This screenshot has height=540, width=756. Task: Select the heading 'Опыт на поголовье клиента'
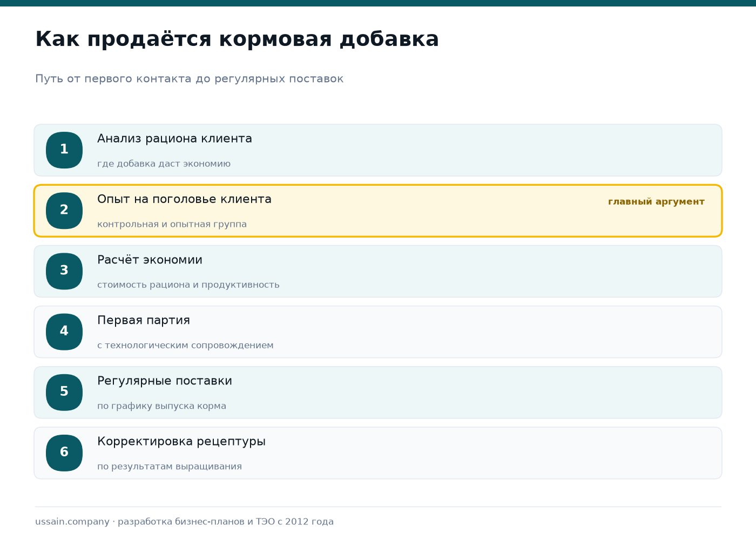tap(184, 199)
